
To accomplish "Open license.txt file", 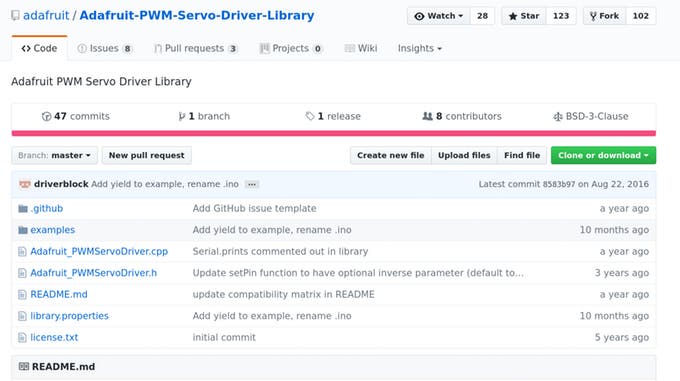I will [x=54, y=338].
